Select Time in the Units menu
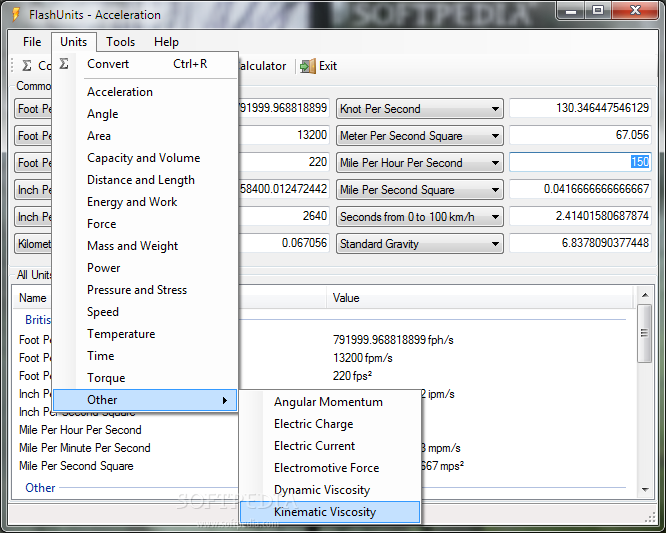Viewport: 666px width, 533px height. pyautogui.click(x=145, y=356)
